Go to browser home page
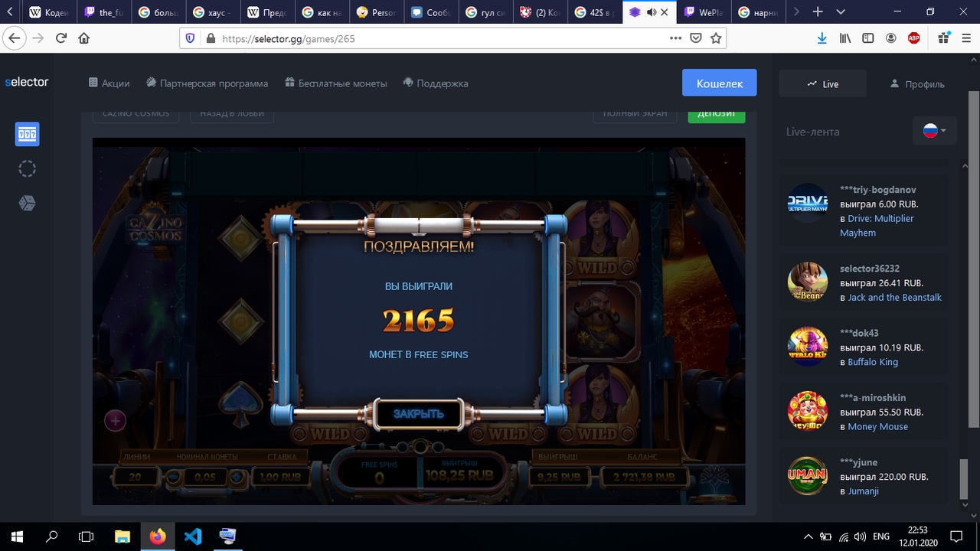Image resolution: width=980 pixels, height=551 pixels. [x=84, y=38]
